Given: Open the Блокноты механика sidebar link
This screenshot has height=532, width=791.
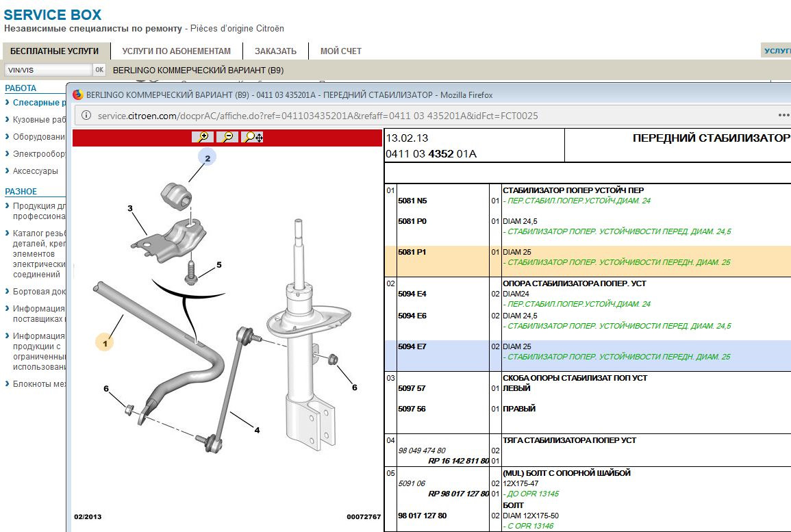Looking at the screenshot, I should click(x=39, y=383).
